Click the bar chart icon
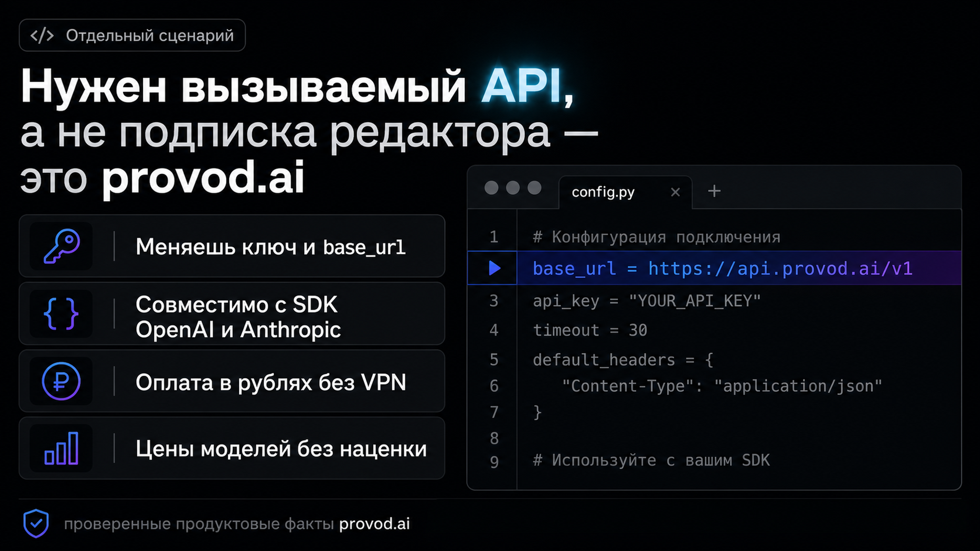980x551 pixels. pos(61,448)
